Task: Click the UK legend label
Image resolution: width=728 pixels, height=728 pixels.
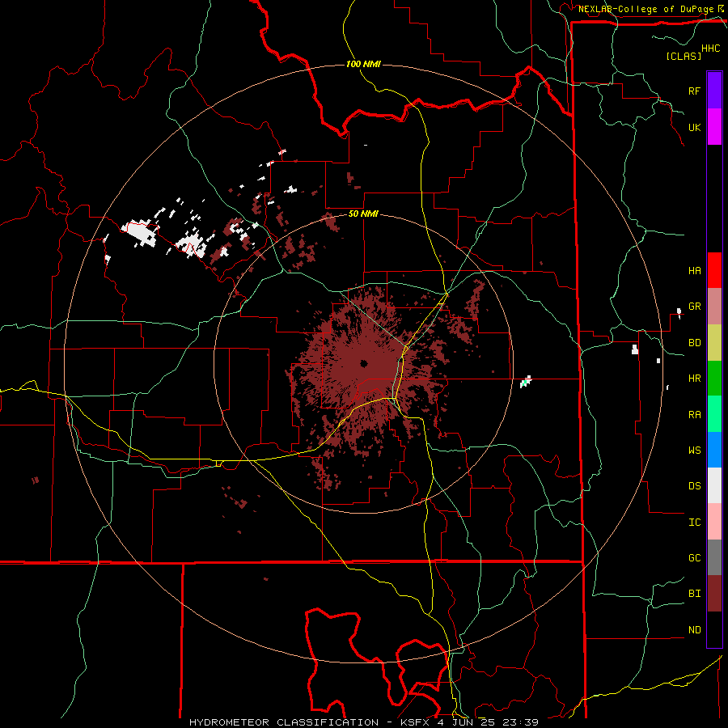Action: [694, 128]
